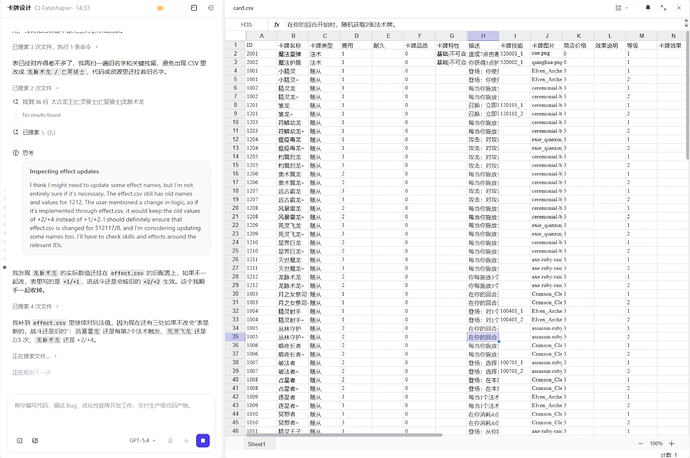Click the '卡牌设计' conversation title
Viewport: 690px width, 458px height.
19,8
